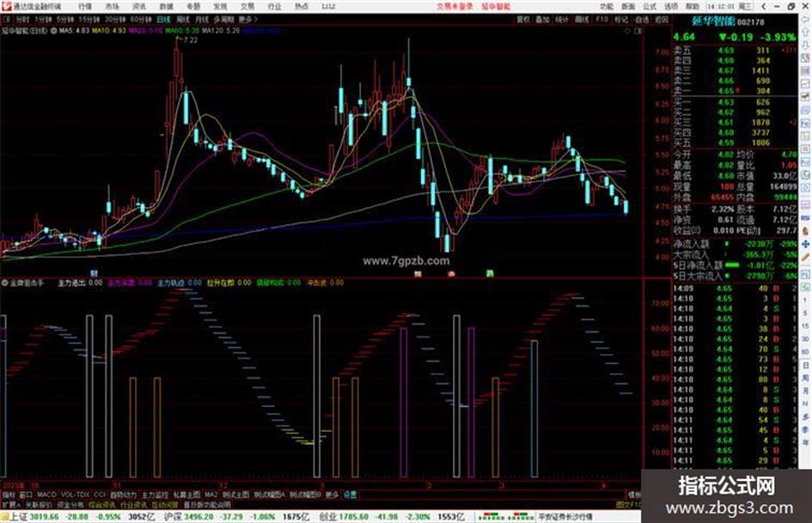This screenshot has height=523, width=812.
Task: Select the 主力监控 indicator tab
Action: pos(155,495)
